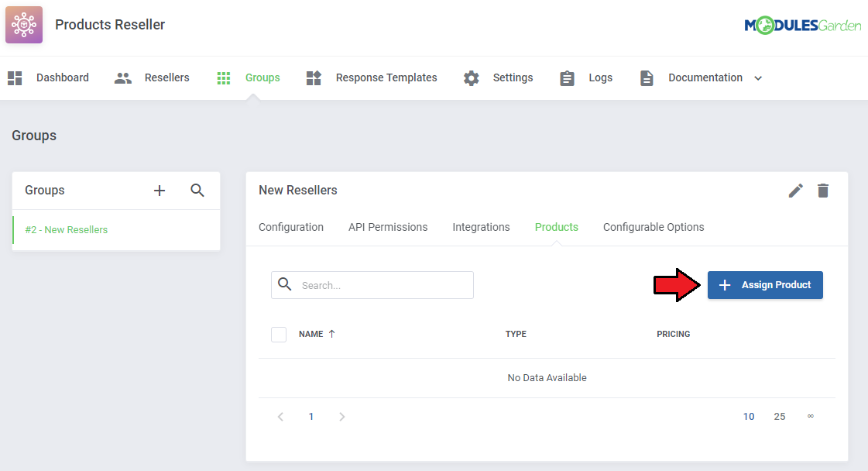Click the TYPE column header
The width and height of the screenshot is (868, 471).
pyautogui.click(x=516, y=334)
